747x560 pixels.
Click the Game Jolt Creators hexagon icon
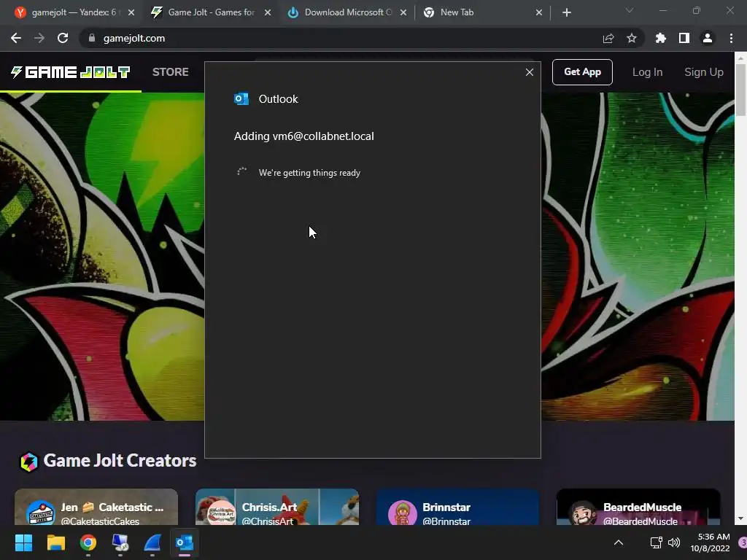click(29, 462)
